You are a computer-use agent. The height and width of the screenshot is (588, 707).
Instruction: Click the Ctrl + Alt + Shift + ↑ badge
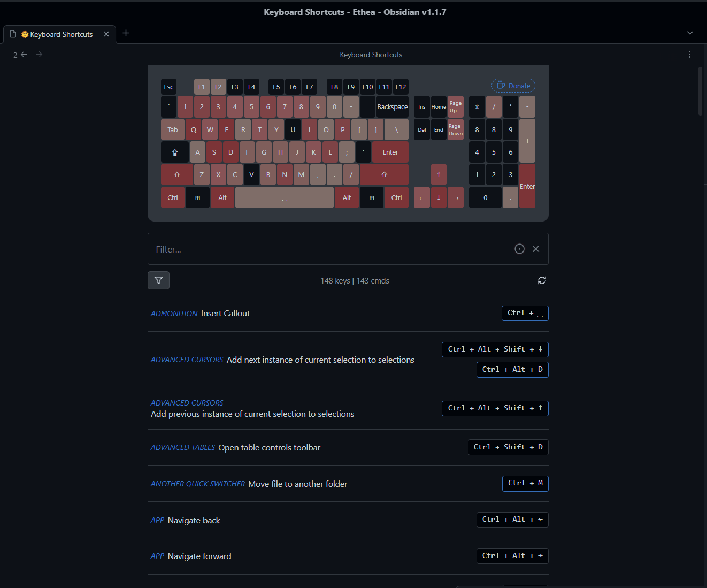[x=495, y=408]
